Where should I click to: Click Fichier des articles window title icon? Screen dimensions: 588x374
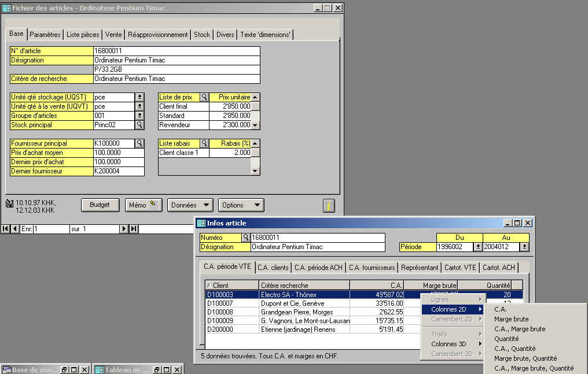point(7,8)
